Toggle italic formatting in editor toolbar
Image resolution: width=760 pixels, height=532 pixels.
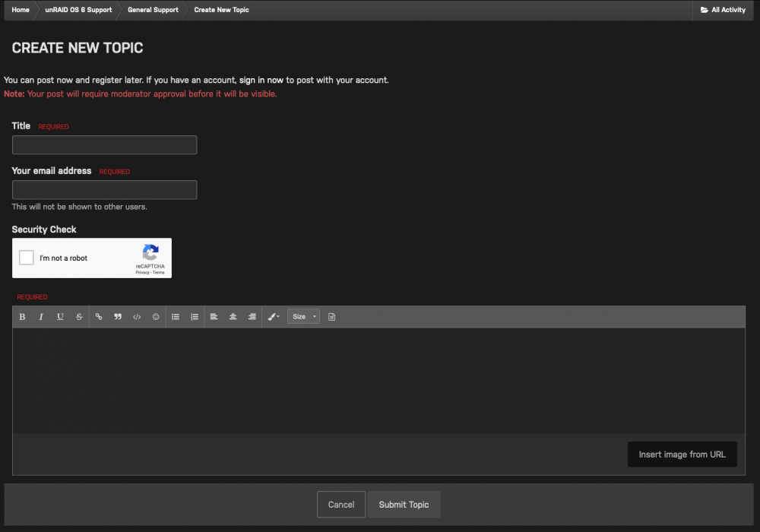pyautogui.click(x=41, y=317)
